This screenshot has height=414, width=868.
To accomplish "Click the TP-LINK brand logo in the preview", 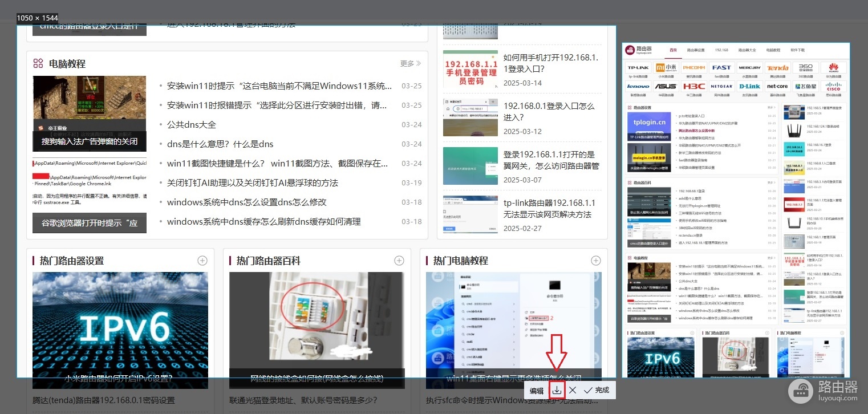I will 638,67.
